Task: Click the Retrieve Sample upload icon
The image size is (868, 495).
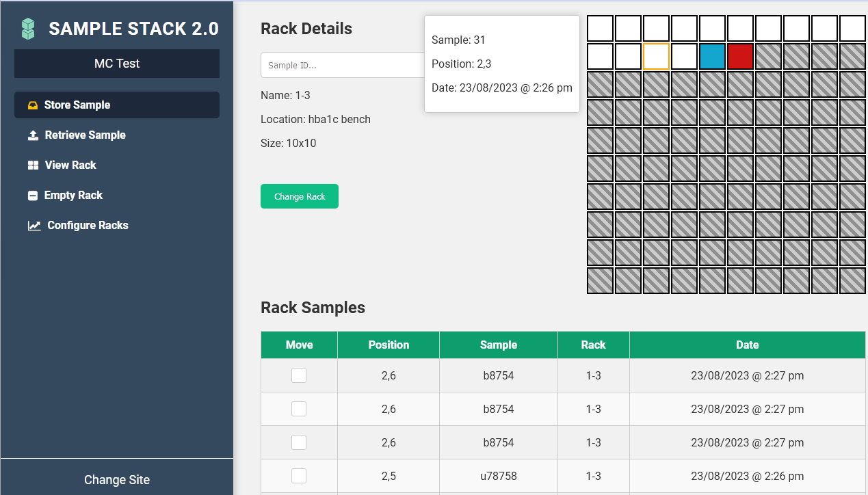Action: tap(32, 135)
